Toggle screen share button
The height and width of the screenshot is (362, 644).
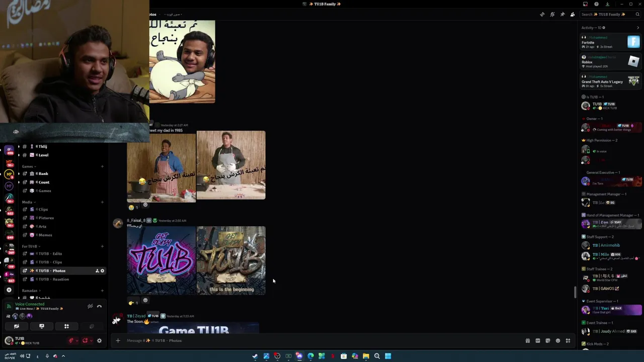click(42, 326)
